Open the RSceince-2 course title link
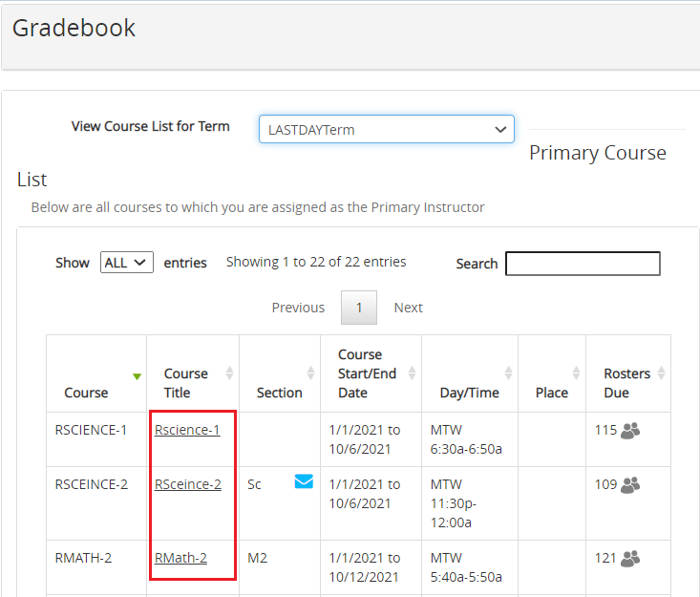This screenshot has height=597, width=700. (x=188, y=484)
